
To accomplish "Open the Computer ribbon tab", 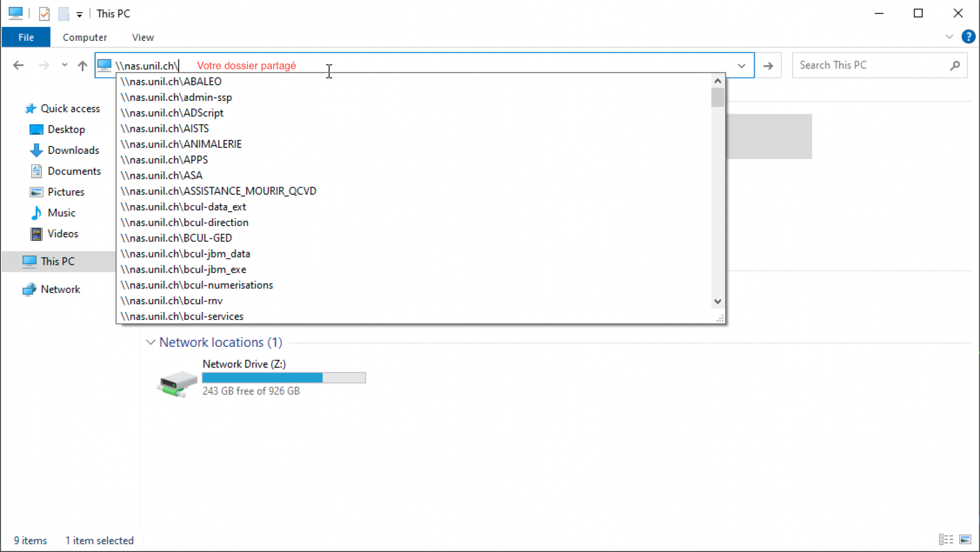I will coord(85,37).
